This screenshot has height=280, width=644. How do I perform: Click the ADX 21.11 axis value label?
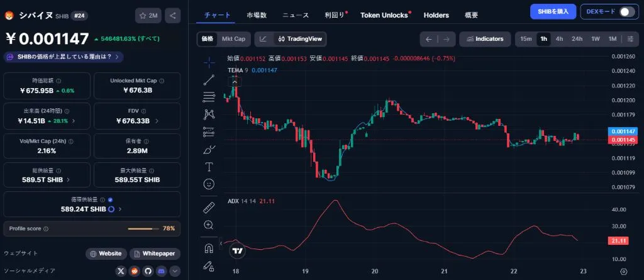tap(618, 242)
